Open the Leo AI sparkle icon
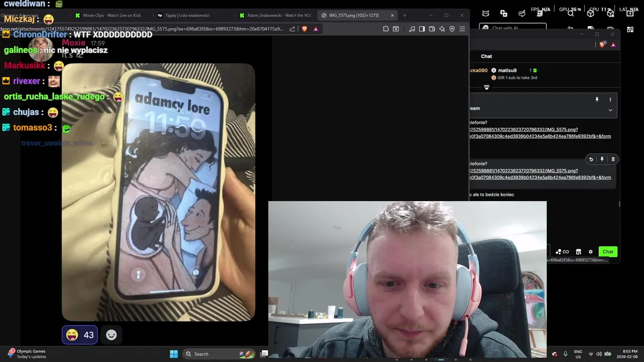The height and width of the screenshot is (362, 644). click(442, 29)
